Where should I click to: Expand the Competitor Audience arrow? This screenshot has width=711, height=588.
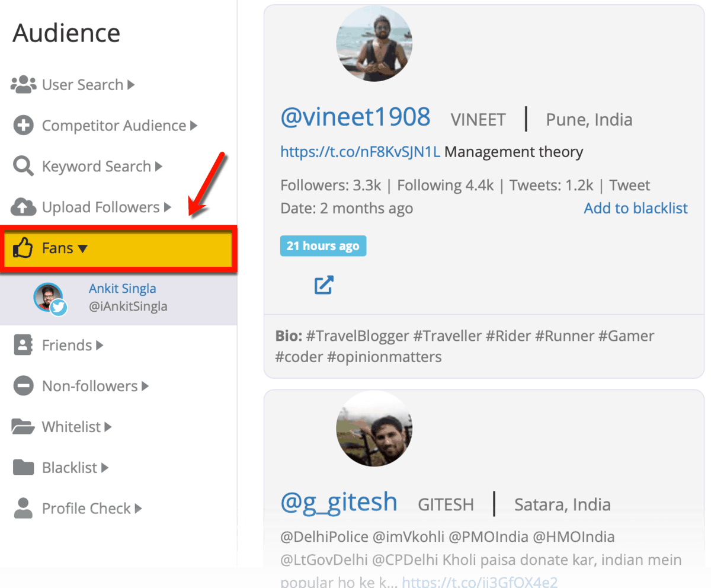[194, 126]
